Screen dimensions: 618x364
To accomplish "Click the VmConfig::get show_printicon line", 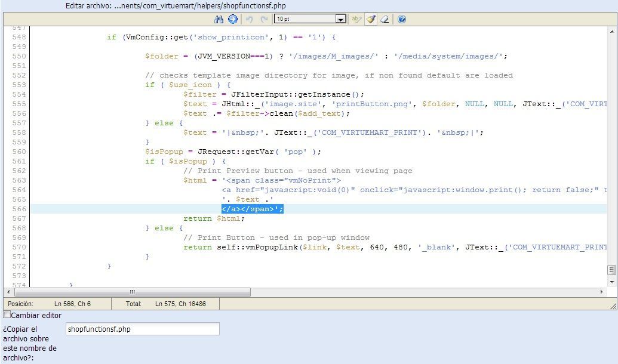I will point(221,37).
